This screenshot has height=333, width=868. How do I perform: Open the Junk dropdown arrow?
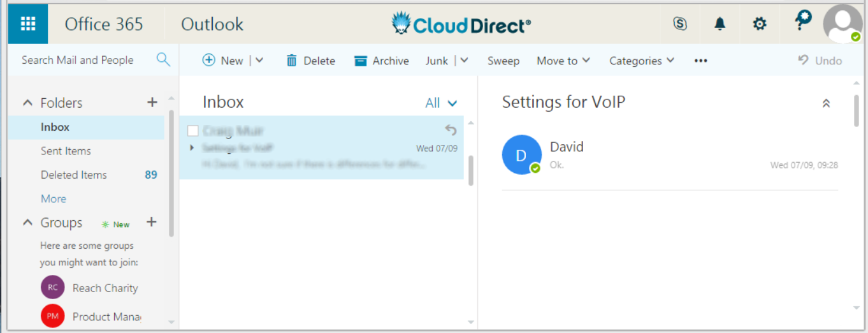464,61
